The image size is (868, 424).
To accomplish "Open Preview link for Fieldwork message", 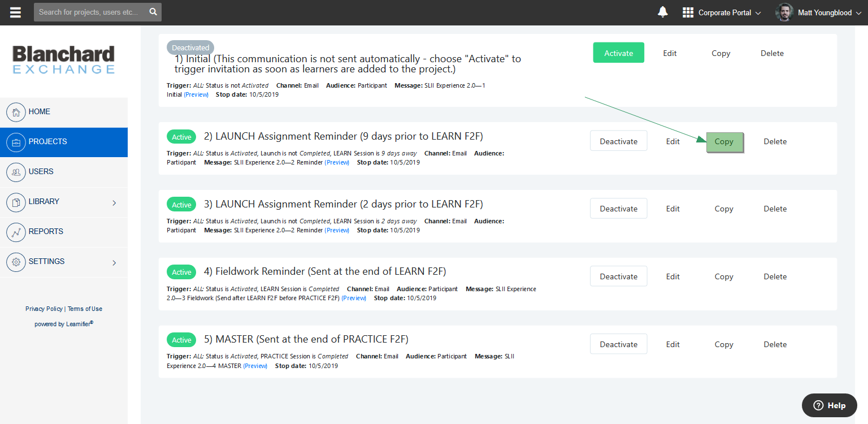I will click(x=354, y=298).
